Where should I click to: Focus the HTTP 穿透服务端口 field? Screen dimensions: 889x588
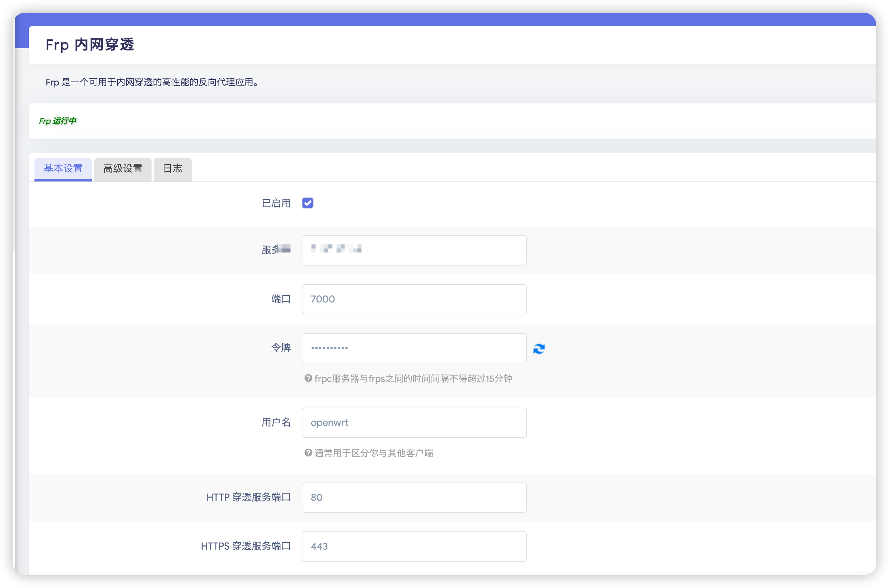pos(414,498)
